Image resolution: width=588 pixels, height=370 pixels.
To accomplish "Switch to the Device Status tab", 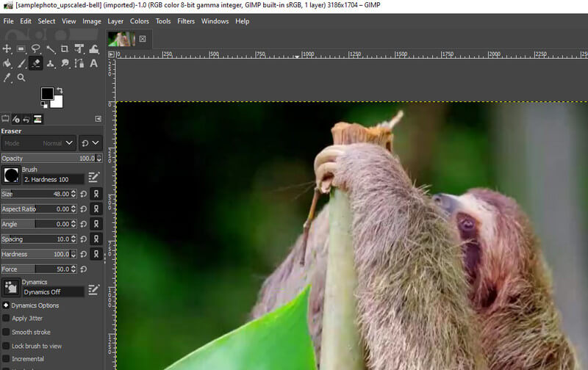I will click(16, 119).
